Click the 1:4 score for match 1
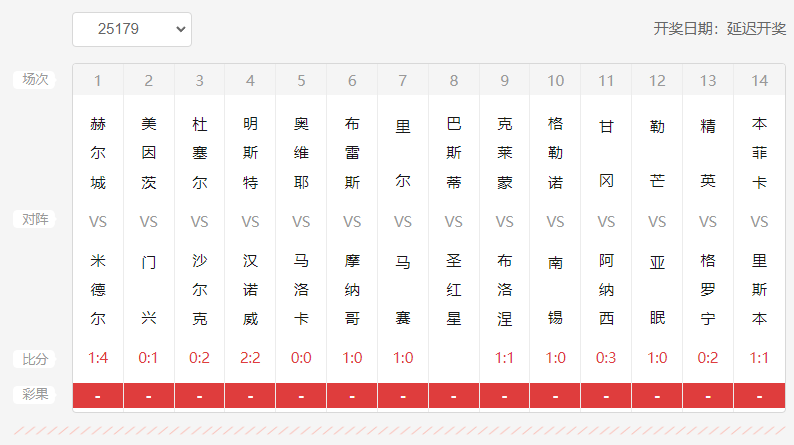This screenshot has height=445, width=794. click(x=98, y=358)
